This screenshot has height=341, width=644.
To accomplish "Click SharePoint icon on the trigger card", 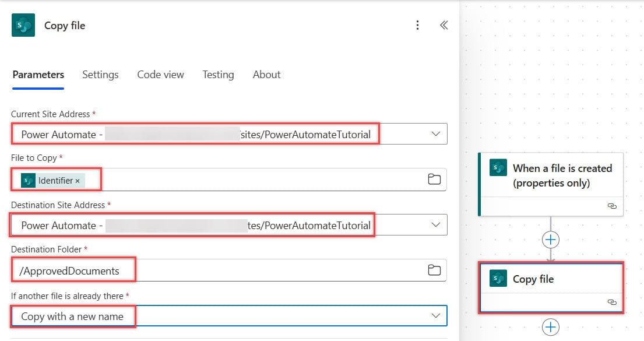I will pyautogui.click(x=498, y=168).
